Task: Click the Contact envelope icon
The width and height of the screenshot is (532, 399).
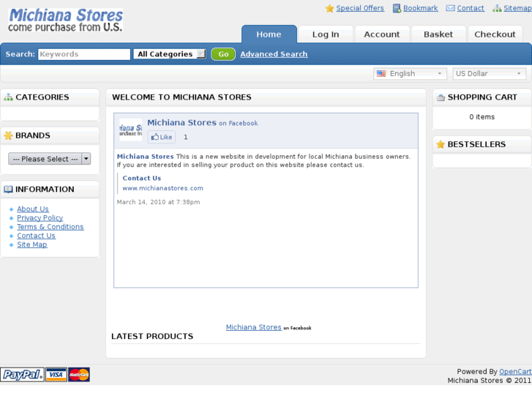Action: click(x=450, y=8)
